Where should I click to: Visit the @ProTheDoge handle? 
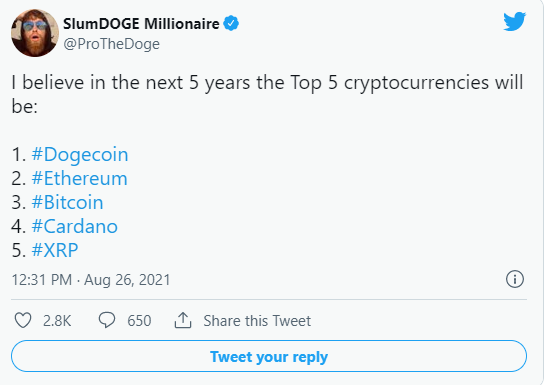click(112, 44)
